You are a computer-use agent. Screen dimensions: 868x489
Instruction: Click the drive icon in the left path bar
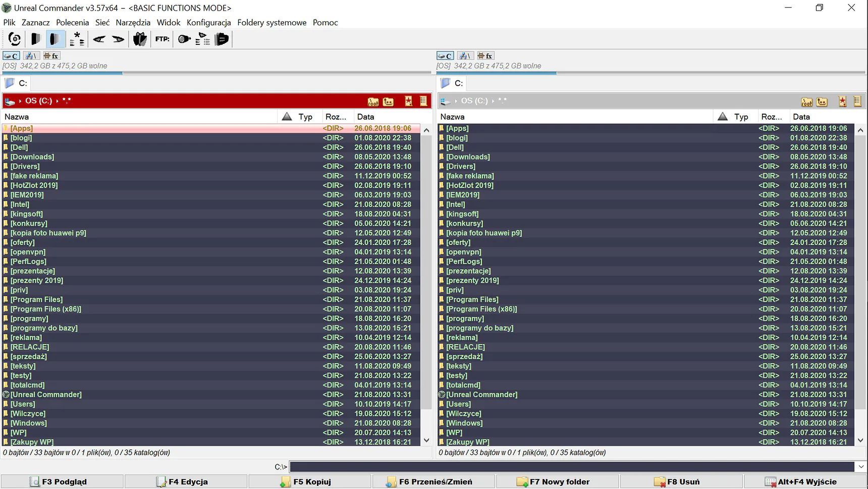click(10, 101)
